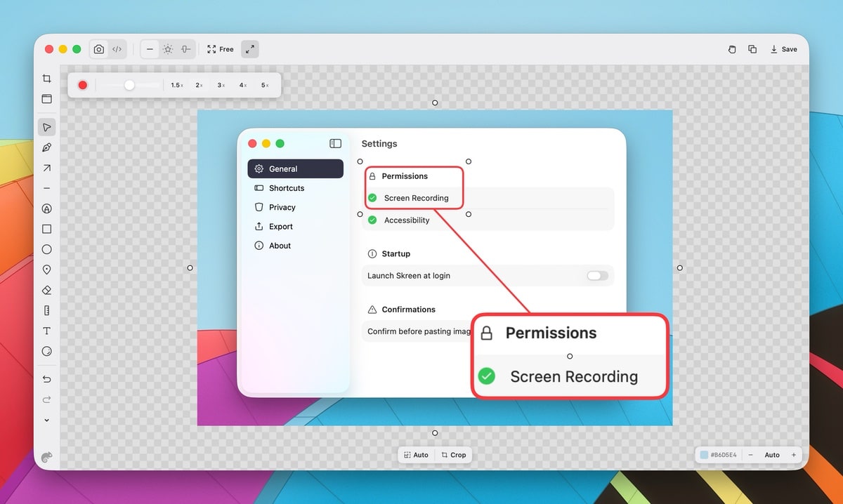Select the rectangle shape tool
The image size is (843, 504).
point(46,229)
